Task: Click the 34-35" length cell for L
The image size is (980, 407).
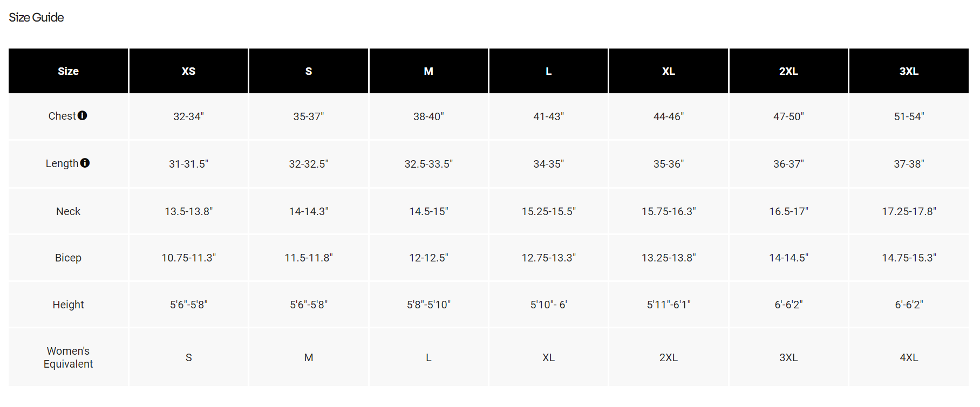Action: coord(548,164)
